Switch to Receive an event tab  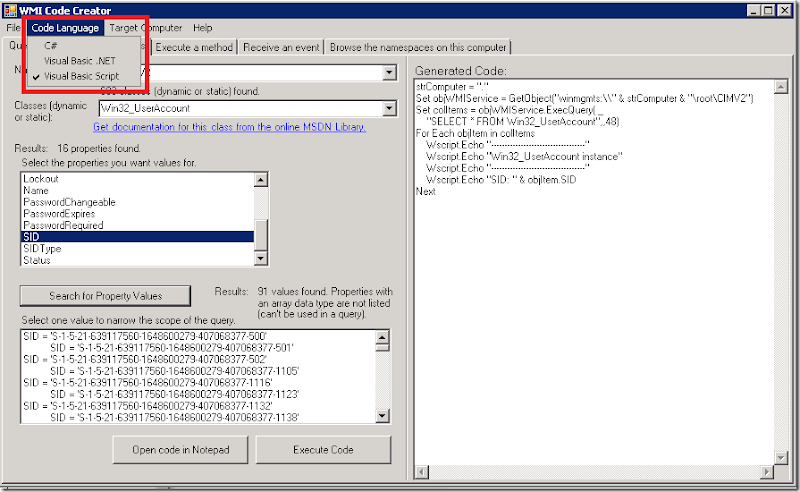coord(281,47)
